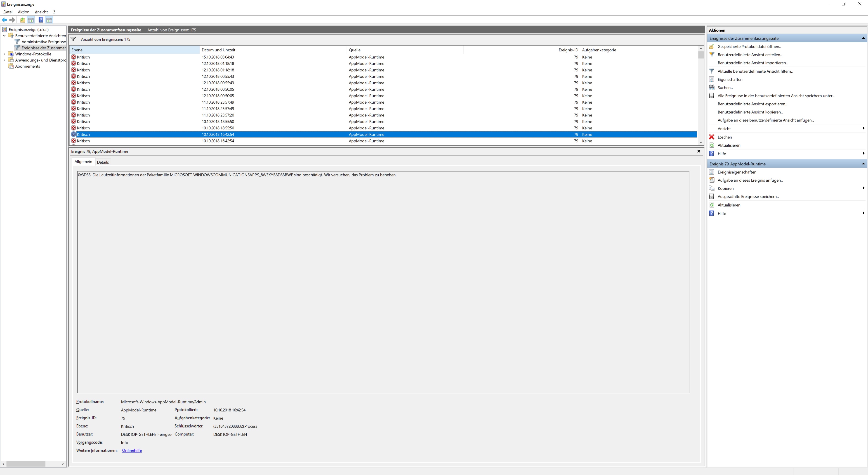Open the Datei menu

tap(8, 12)
